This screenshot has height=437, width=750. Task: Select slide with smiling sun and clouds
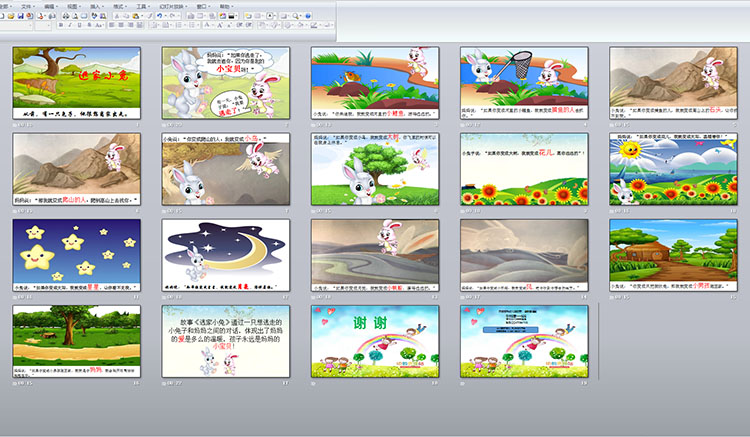pyautogui.click(x=673, y=169)
